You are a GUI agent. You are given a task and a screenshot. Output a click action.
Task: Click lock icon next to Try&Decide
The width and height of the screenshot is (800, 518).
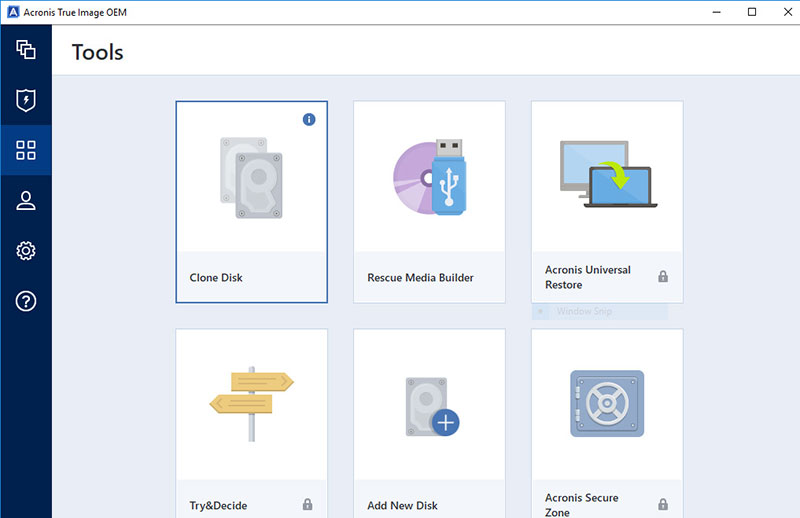coord(307,504)
